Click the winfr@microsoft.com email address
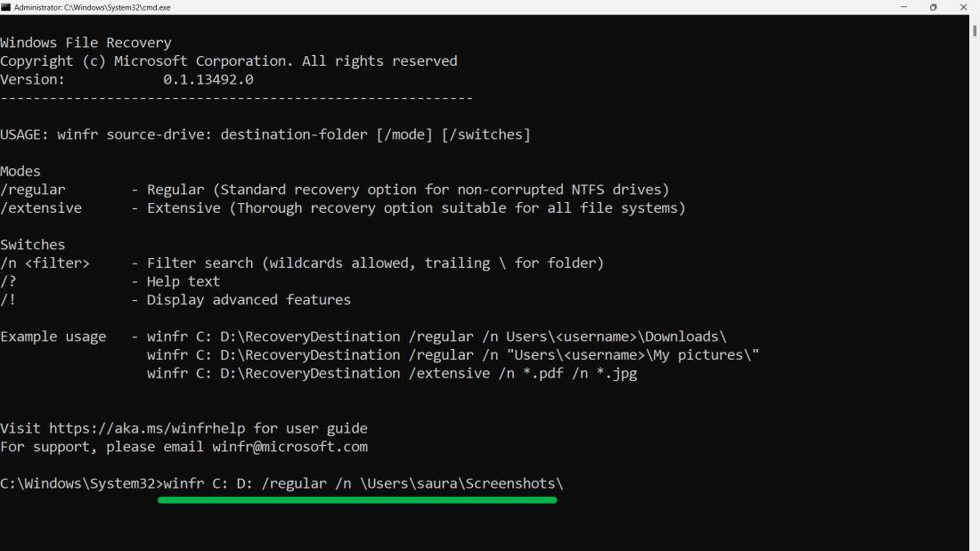980x551 pixels. click(x=290, y=447)
